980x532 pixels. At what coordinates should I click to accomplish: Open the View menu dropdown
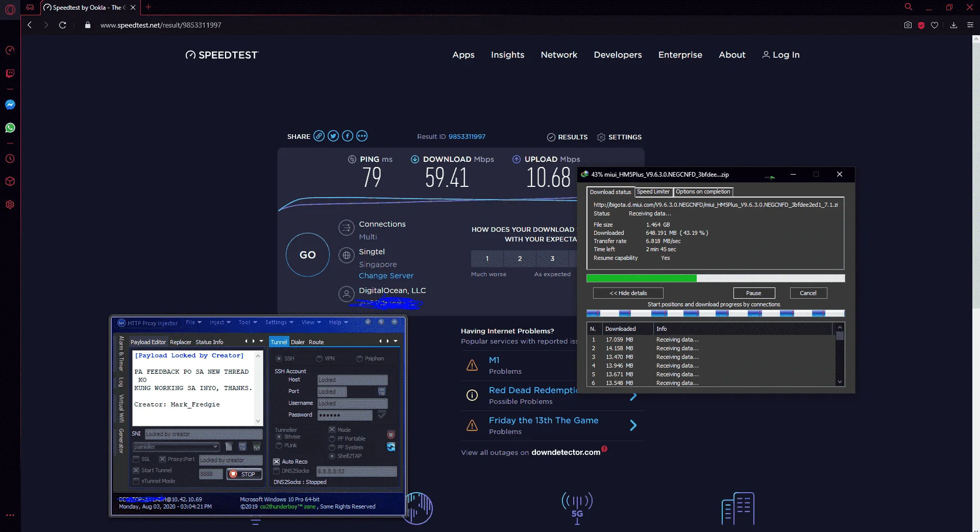[311, 323]
